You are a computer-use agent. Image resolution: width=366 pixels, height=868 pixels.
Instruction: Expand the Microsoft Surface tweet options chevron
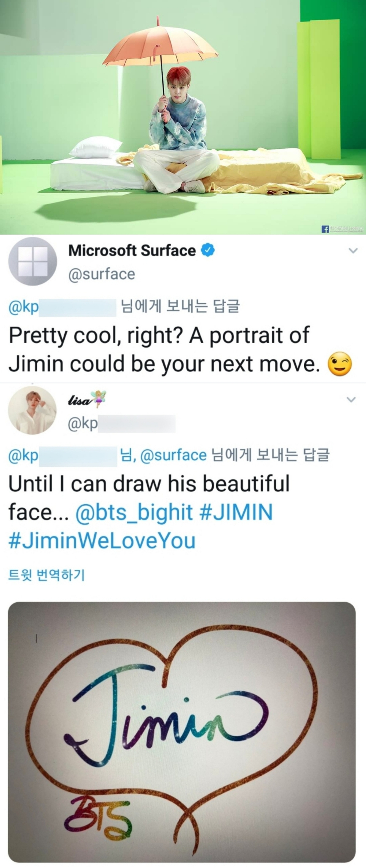[353, 251]
